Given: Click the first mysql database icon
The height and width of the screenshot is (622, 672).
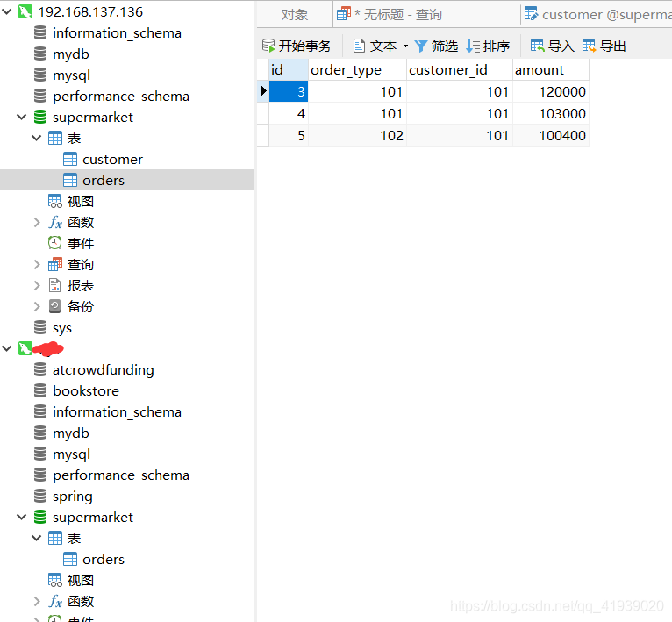Looking at the screenshot, I should (40, 75).
